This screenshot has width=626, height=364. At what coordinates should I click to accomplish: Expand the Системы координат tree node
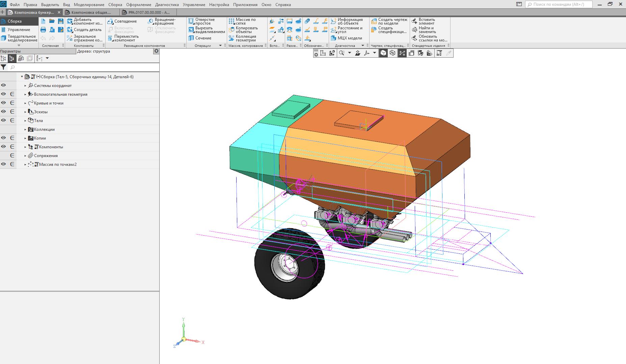click(x=25, y=86)
